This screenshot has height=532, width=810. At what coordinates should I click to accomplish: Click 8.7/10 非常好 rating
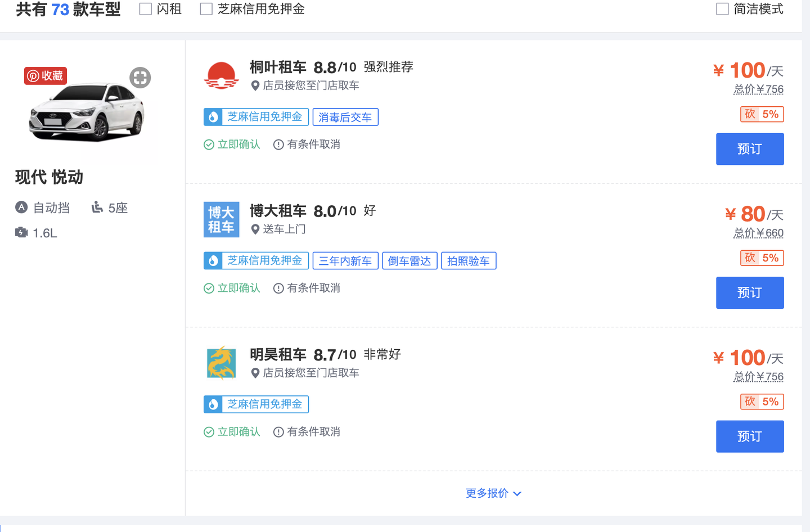[357, 354]
